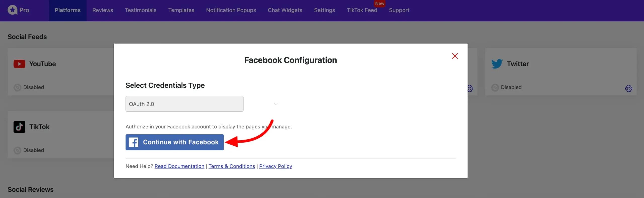
Task: Click the Facebook Configuration title
Action: click(x=291, y=60)
